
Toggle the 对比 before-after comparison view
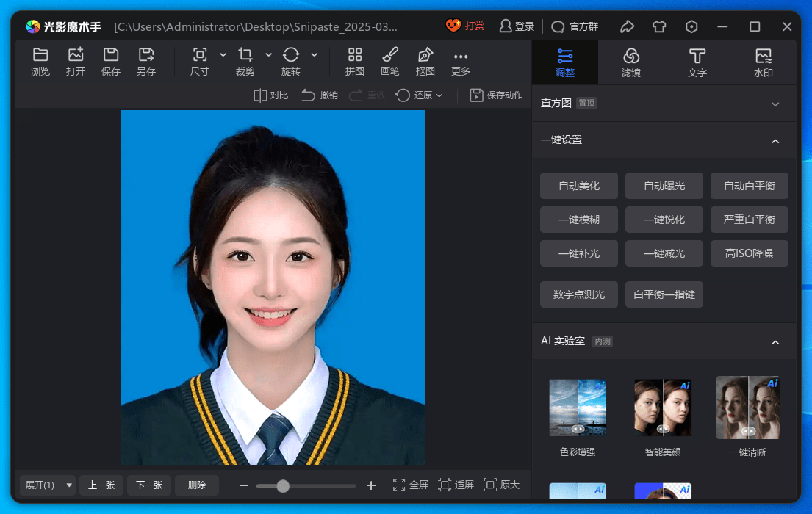[x=270, y=95]
